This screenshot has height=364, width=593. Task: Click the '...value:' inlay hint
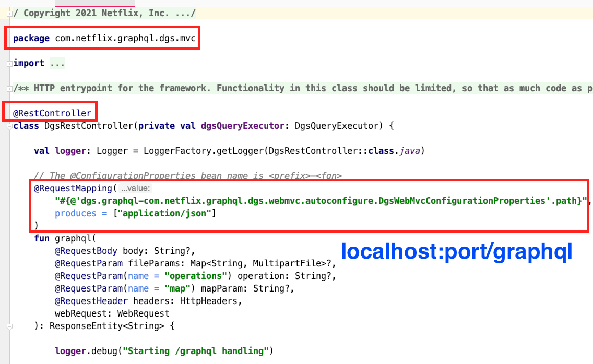coord(135,188)
